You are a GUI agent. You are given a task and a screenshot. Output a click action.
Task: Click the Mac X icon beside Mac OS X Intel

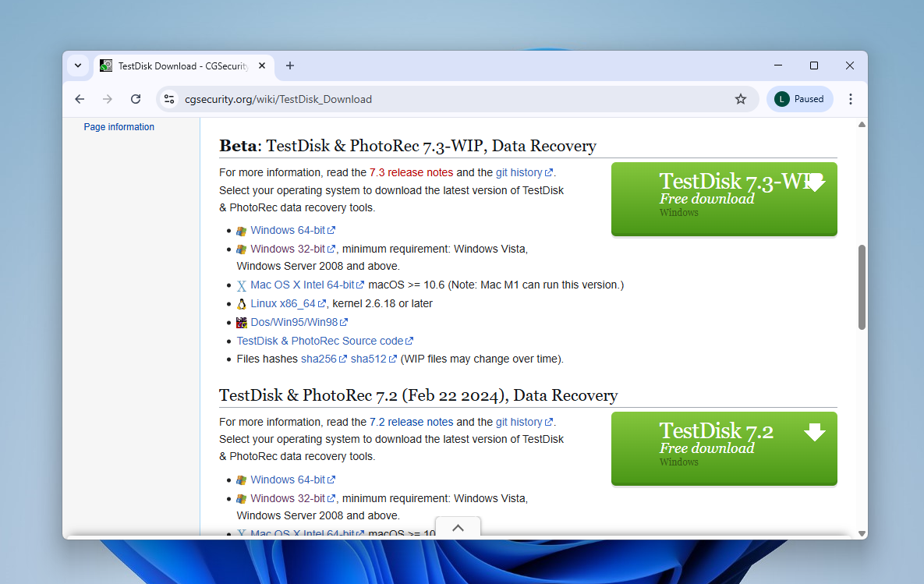(242, 286)
